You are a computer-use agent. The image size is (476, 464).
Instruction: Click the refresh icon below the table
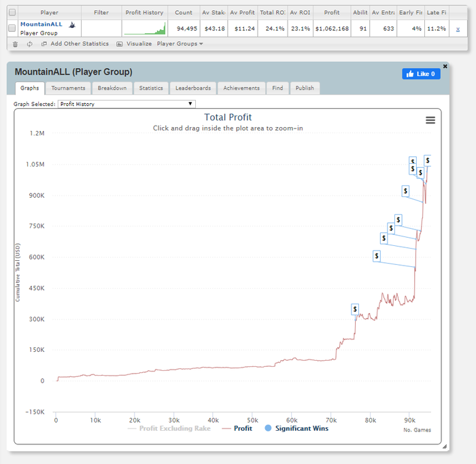pyautogui.click(x=29, y=43)
